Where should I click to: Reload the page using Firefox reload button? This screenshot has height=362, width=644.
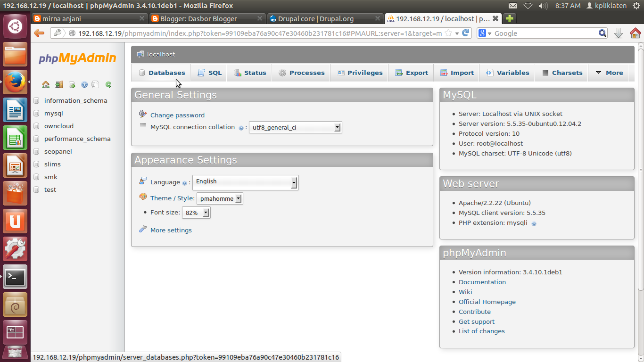[x=466, y=33]
